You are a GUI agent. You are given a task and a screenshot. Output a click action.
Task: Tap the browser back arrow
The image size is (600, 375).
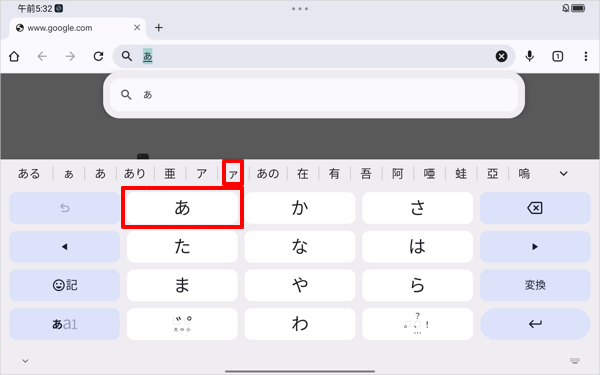pos(42,57)
